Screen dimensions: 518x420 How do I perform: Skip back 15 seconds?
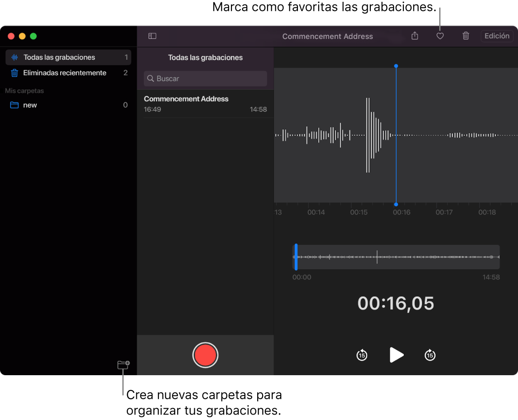pyautogui.click(x=361, y=355)
